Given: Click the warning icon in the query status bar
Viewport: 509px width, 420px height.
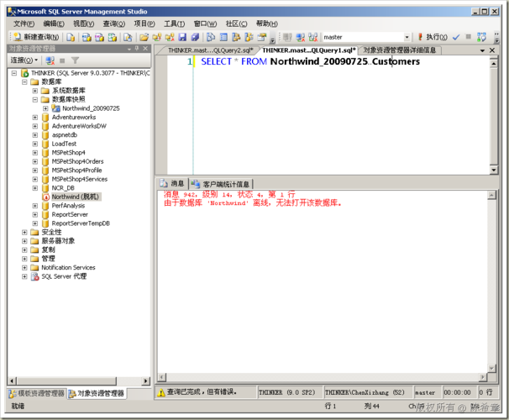Looking at the screenshot, I should coord(161,393).
